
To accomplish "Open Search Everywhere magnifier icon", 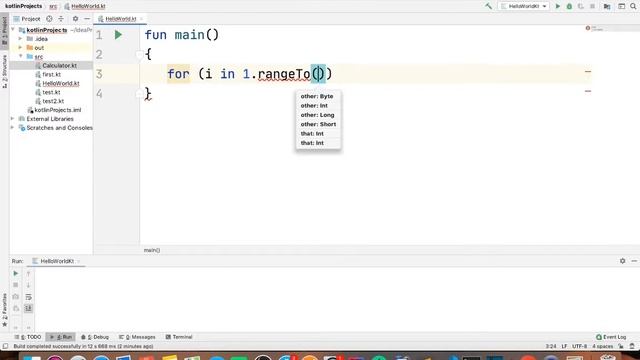I will [633, 6].
